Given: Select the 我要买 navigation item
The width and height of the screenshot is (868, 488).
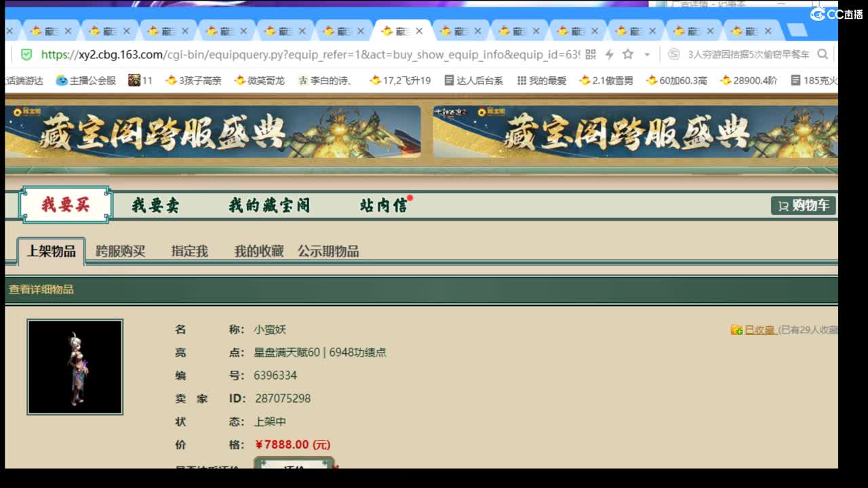Looking at the screenshot, I should pyautogui.click(x=66, y=205).
